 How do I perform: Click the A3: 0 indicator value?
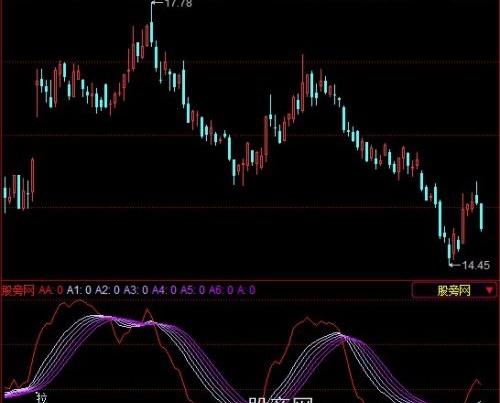coord(136,290)
